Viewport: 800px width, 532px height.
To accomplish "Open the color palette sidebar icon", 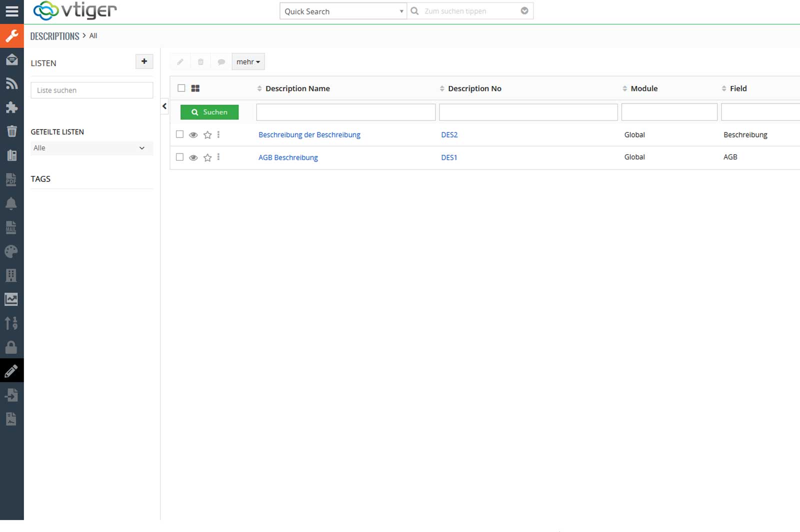I will pos(11,251).
